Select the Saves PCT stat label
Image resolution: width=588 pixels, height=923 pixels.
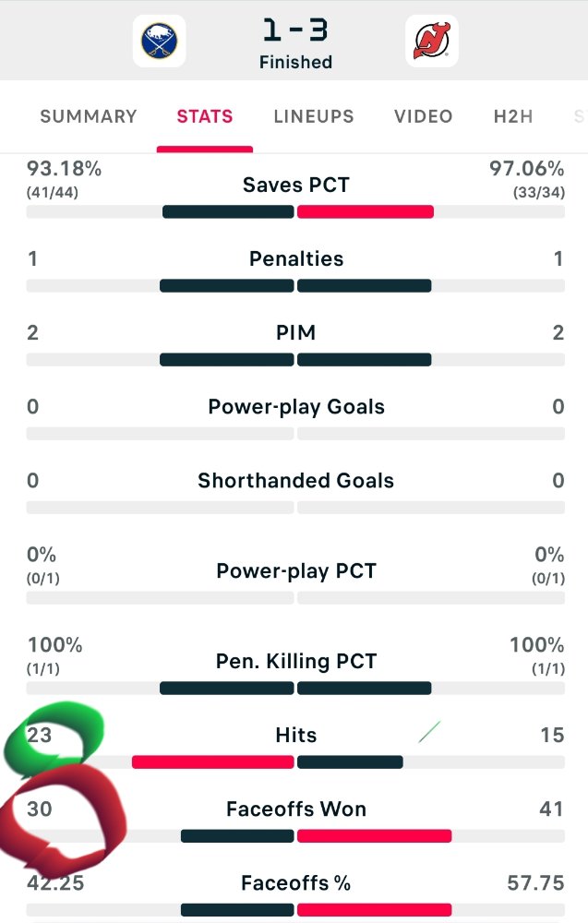(x=296, y=185)
